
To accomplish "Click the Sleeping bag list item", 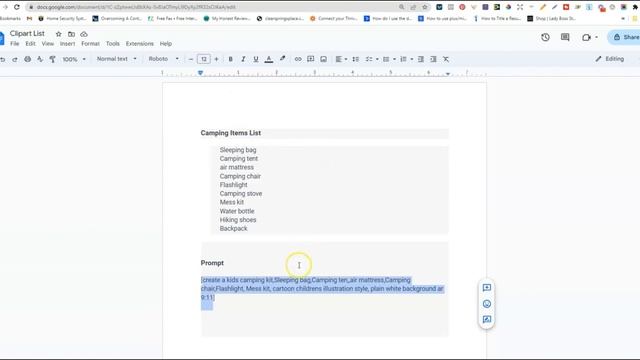I will (x=238, y=150).
